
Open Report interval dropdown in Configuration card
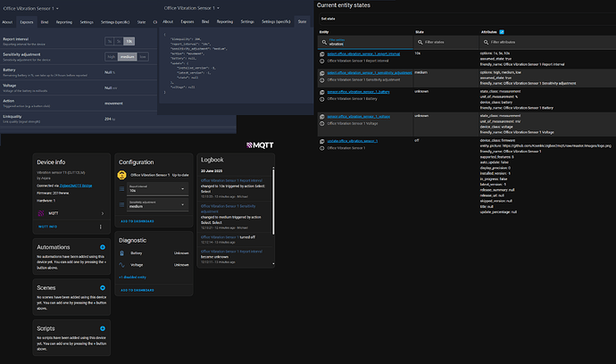tap(156, 189)
